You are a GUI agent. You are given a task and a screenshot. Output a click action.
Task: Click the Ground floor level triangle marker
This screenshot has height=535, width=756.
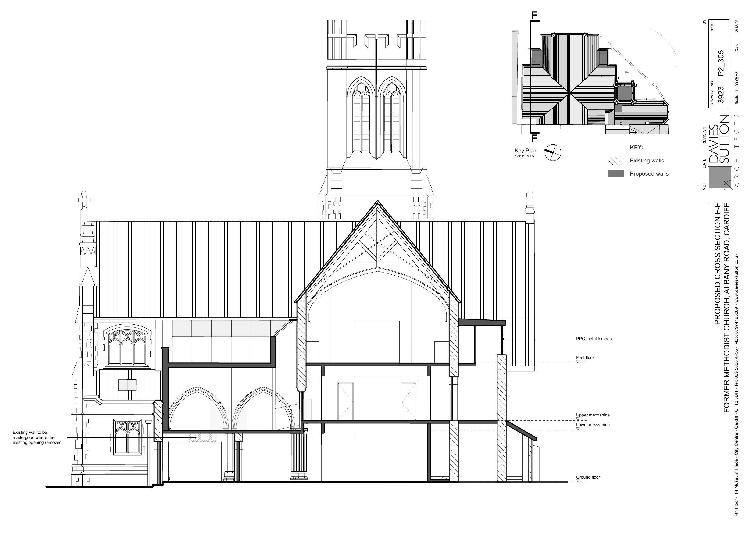578,481
